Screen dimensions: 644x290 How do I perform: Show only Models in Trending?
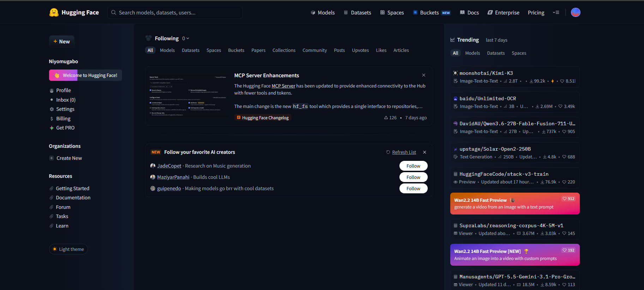[473, 53]
